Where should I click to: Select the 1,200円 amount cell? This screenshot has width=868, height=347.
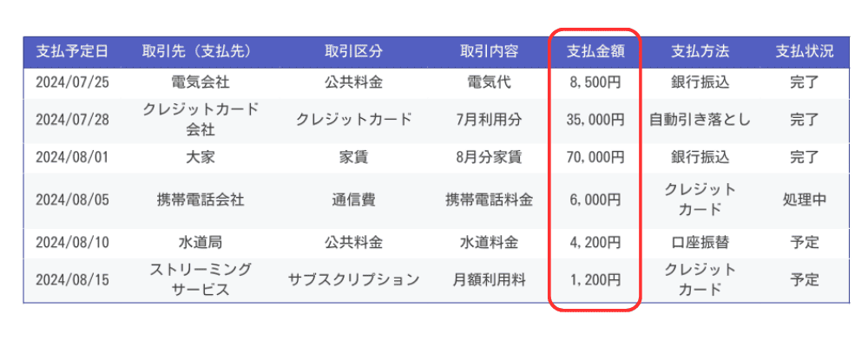[595, 280]
